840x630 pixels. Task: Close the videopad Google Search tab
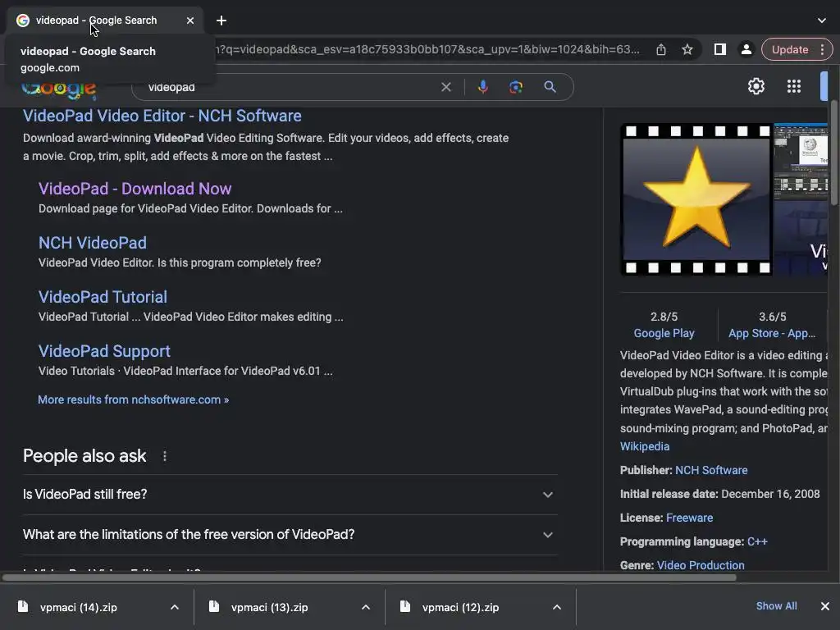(190, 21)
